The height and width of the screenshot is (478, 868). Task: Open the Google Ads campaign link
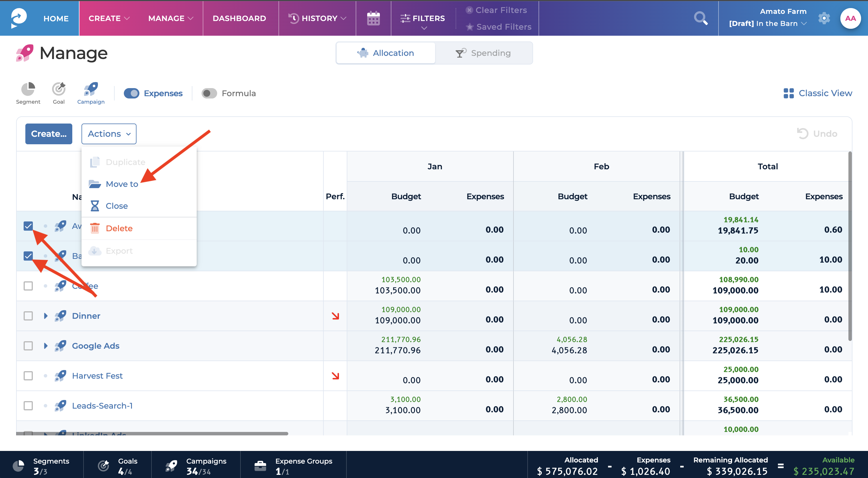96,346
